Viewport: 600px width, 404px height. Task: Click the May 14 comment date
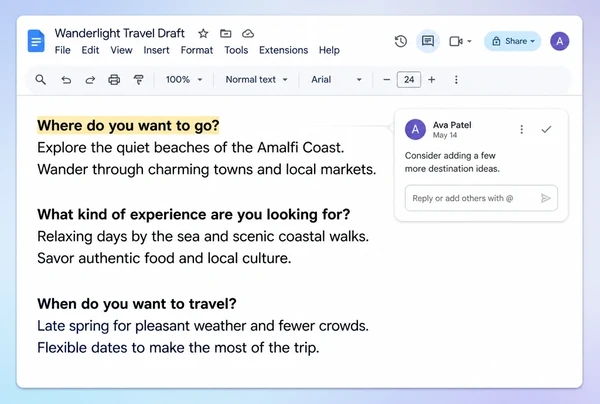[445, 135]
